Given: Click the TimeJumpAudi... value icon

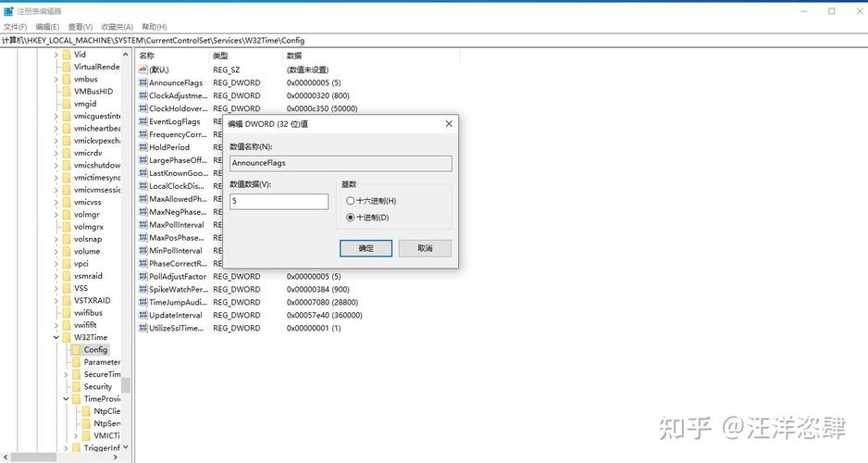Looking at the screenshot, I should (x=143, y=303).
